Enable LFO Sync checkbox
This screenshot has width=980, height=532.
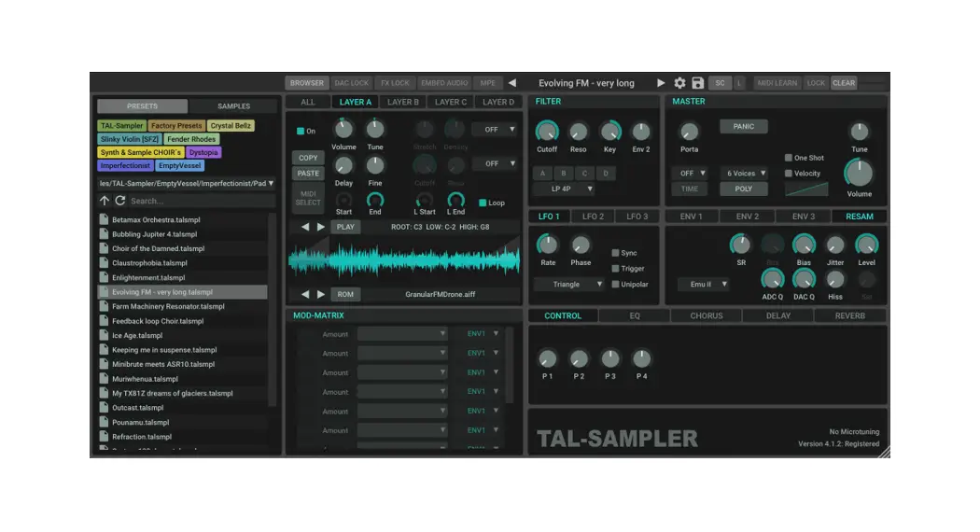tap(615, 253)
